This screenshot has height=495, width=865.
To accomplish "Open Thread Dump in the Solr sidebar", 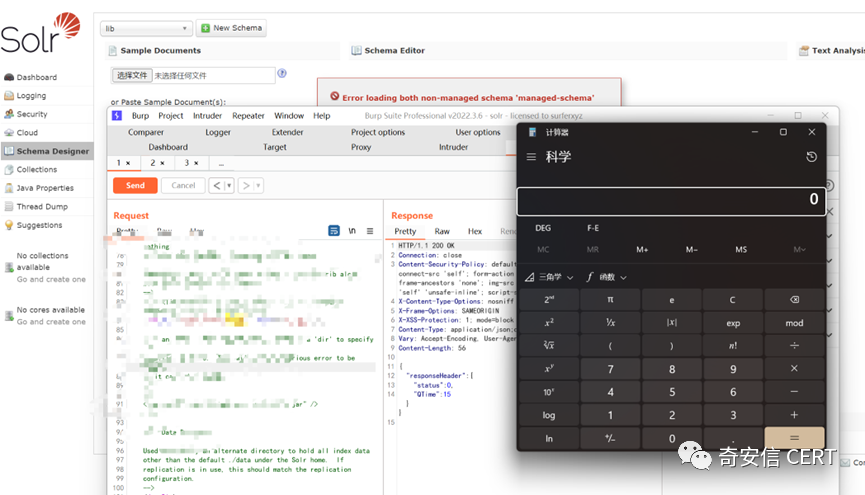I will tap(42, 206).
